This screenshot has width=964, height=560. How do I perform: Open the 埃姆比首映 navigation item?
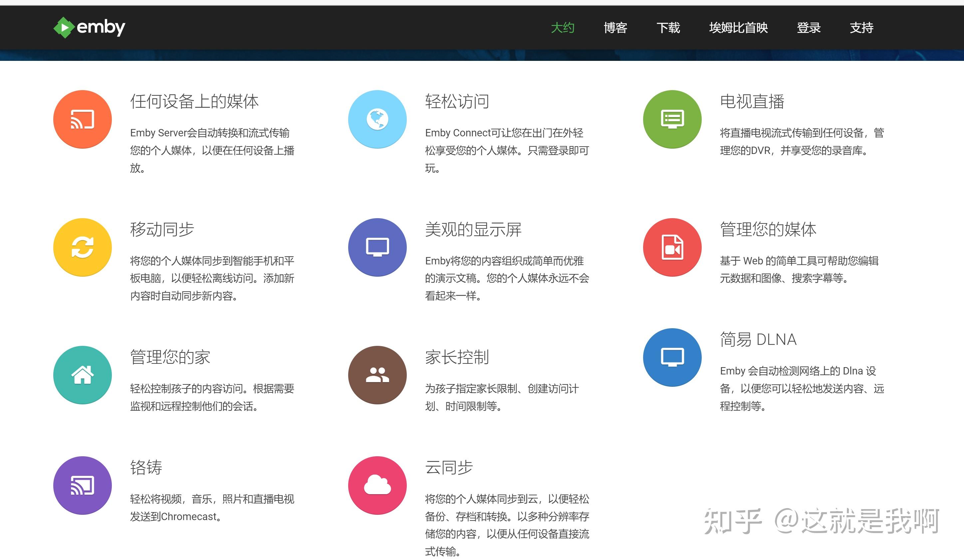pyautogui.click(x=739, y=28)
